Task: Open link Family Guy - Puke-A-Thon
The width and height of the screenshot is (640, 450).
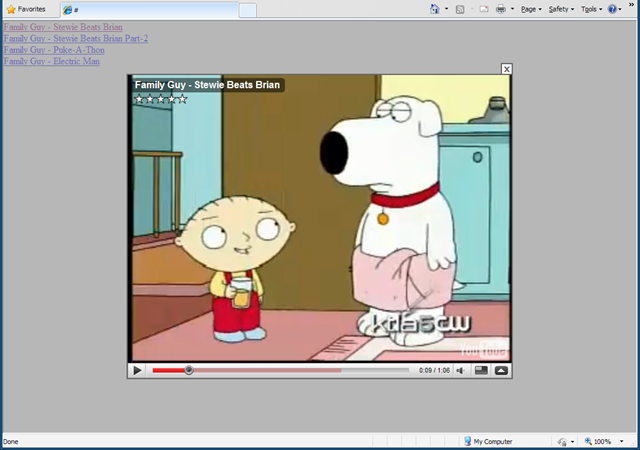Action: pos(54,50)
